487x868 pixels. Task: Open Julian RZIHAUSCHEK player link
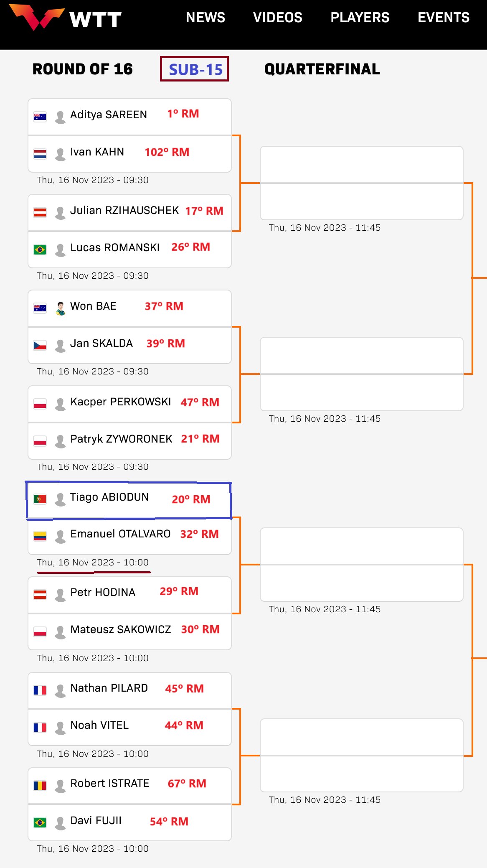124,210
